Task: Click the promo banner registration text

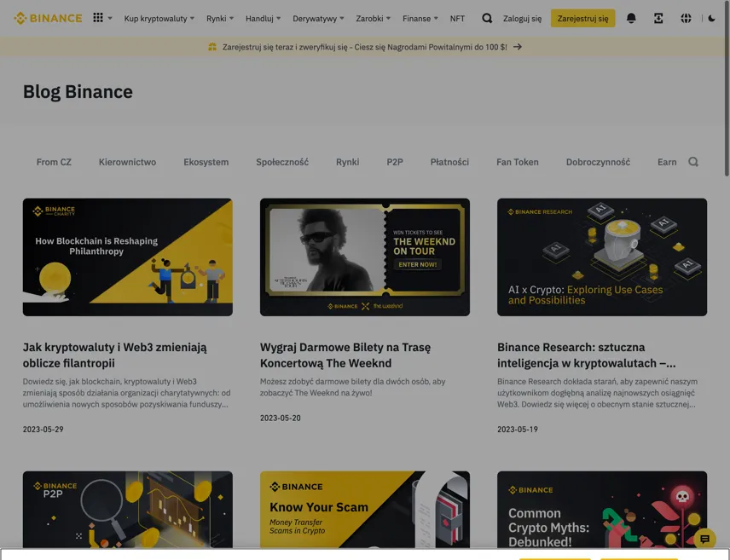Action: click(364, 47)
